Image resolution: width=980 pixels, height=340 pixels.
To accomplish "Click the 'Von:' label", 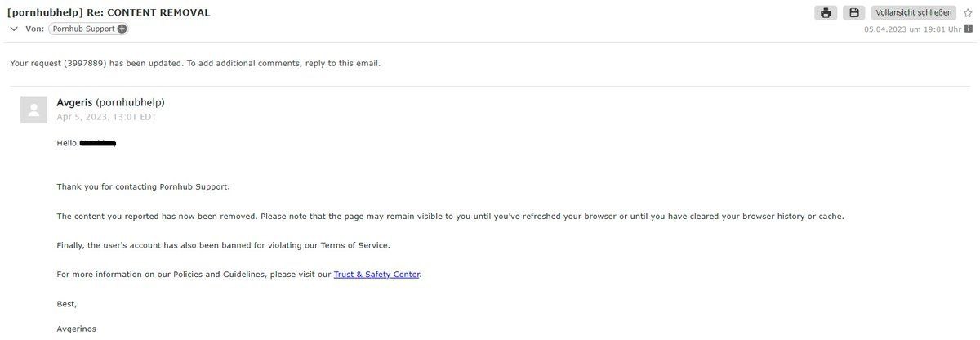I will pyautogui.click(x=35, y=29).
